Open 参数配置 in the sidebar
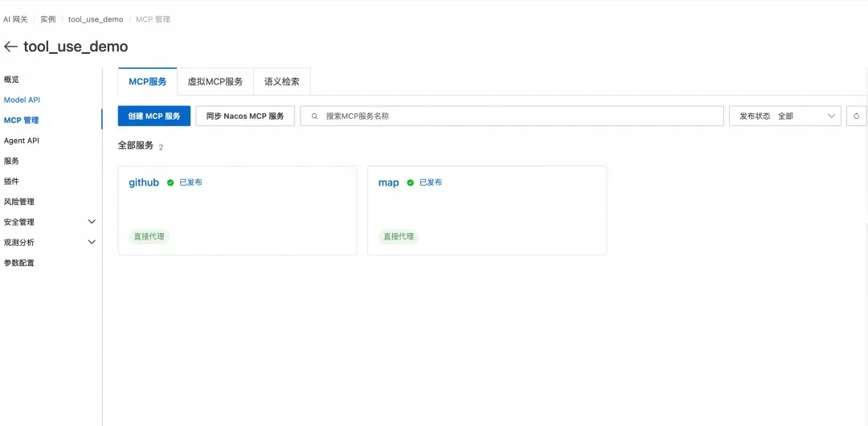This screenshot has height=426, width=868. point(18,263)
